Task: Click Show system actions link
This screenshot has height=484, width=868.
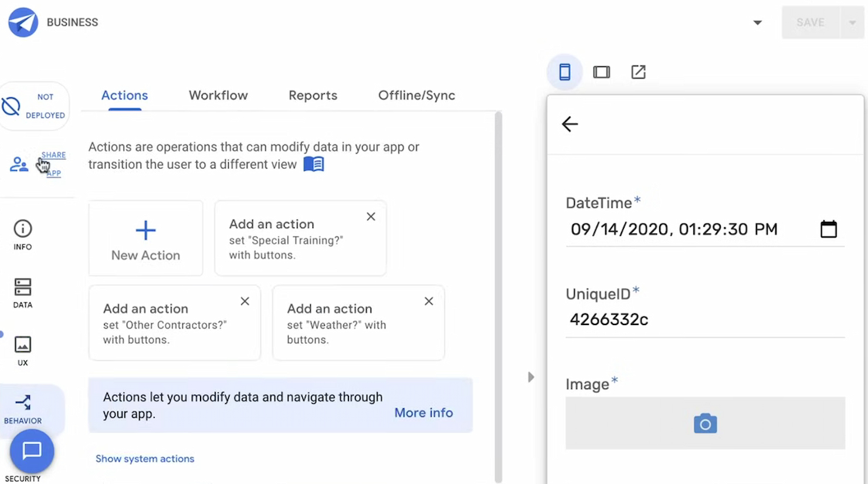Action: click(145, 459)
